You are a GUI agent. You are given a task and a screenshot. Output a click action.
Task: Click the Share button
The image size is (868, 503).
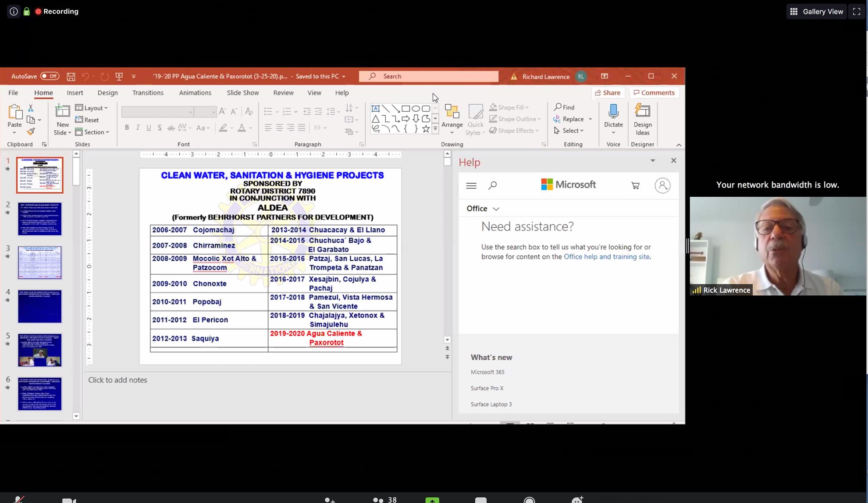click(x=607, y=93)
